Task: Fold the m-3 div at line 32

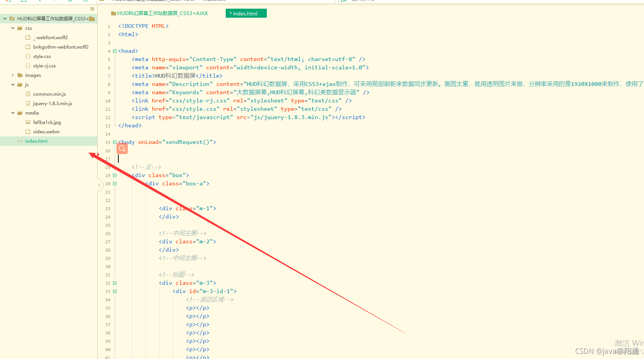Action: pyautogui.click(x=115, y=283)
